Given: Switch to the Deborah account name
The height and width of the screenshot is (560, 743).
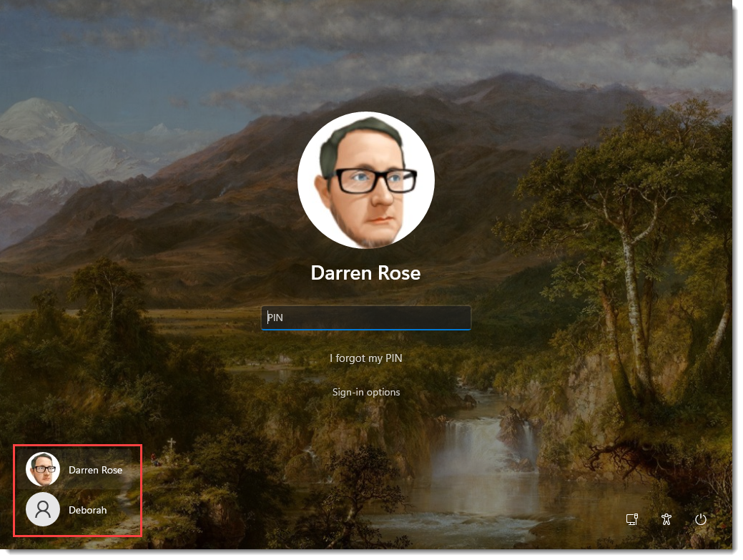Looking at the screenshot, I should coord(87,511).
